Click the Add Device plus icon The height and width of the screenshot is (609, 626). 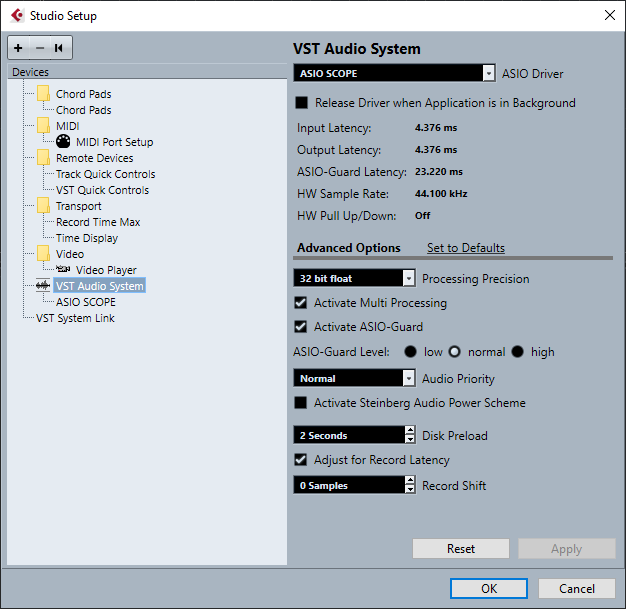(18, 48)
